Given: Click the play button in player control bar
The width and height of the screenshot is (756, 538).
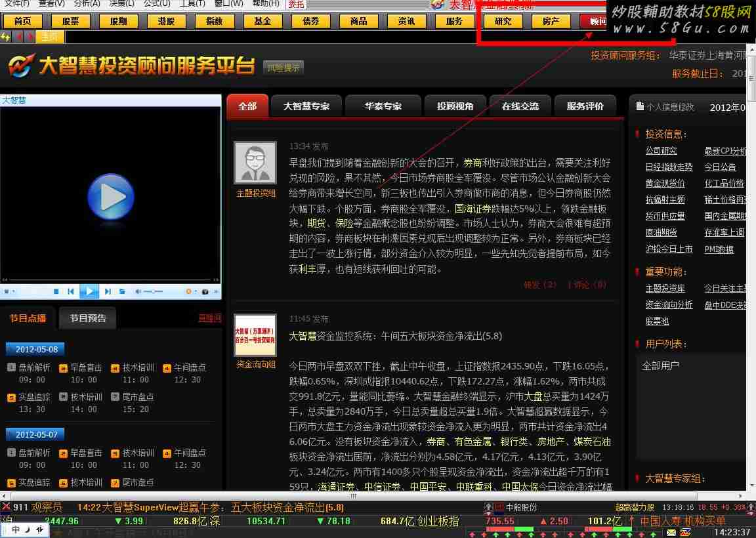Looking at the screenshot, I should [89, 291].
